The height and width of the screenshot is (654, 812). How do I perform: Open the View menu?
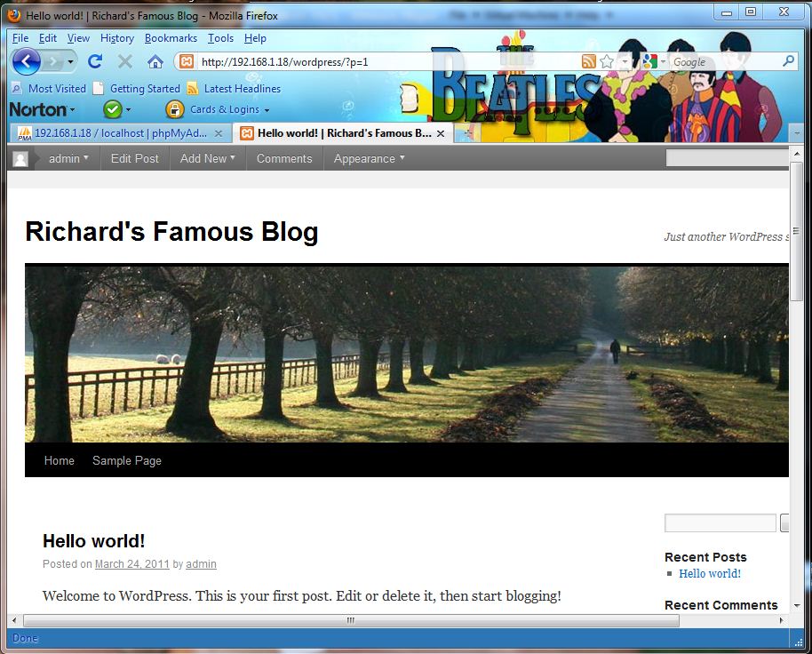pyautogui.click(x=78, y=38)
